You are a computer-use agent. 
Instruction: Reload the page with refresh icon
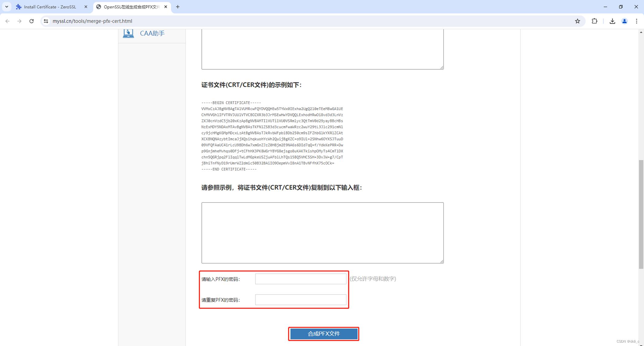click(32, 21)
